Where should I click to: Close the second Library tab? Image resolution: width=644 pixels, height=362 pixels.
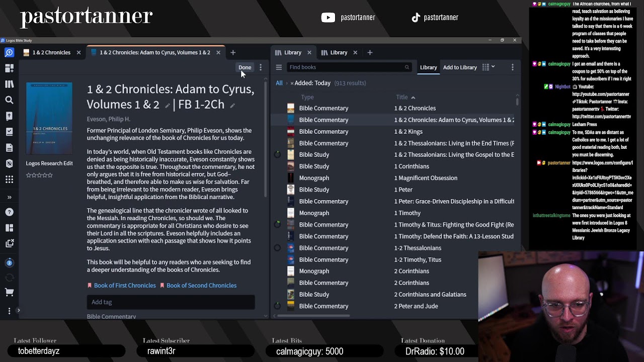pyautogui.click(x=355, y=52)
